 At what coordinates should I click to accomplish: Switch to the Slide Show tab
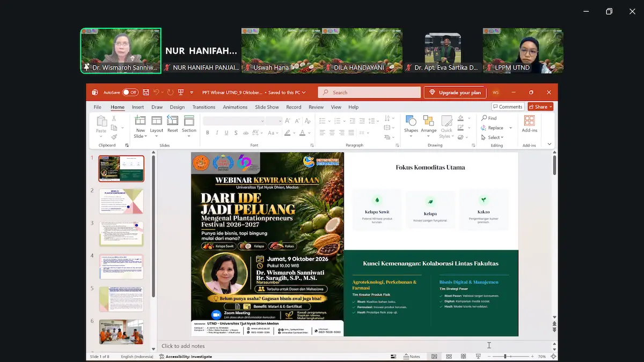click(x=267, y=107)
